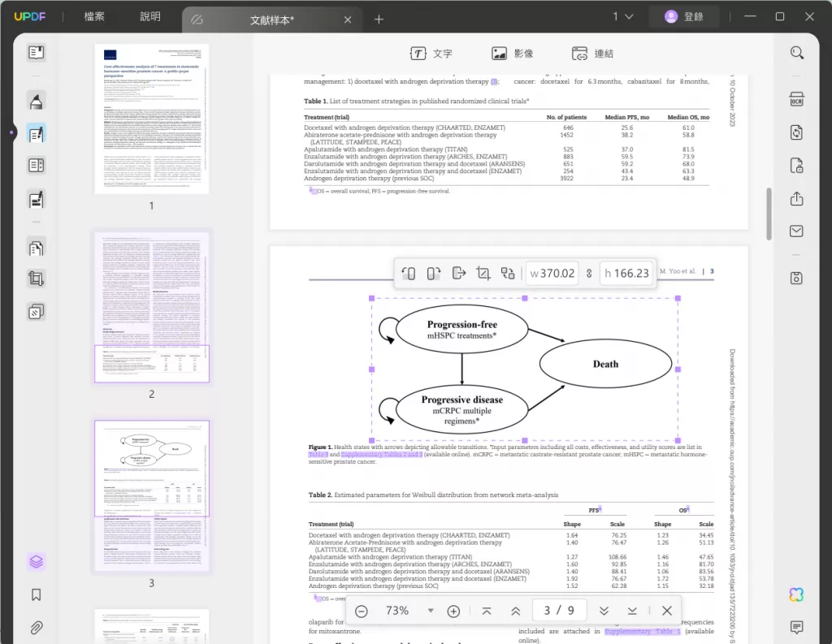Screen dimensions: 832x644
Task: Click the "Table 2." caption heading
Action: coord(320,495)
